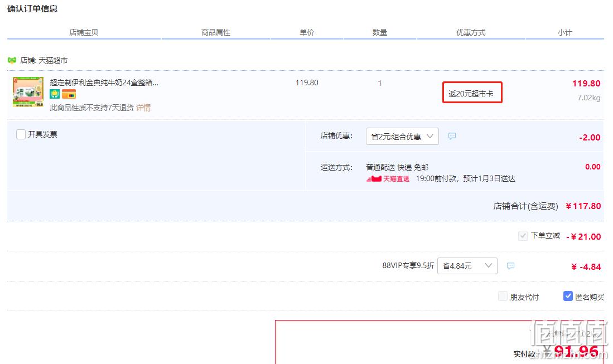This screenshot has height=364, width=613.
Task: Enable the 开具发票 invoice checkbox
Action: tap(21, 134)
